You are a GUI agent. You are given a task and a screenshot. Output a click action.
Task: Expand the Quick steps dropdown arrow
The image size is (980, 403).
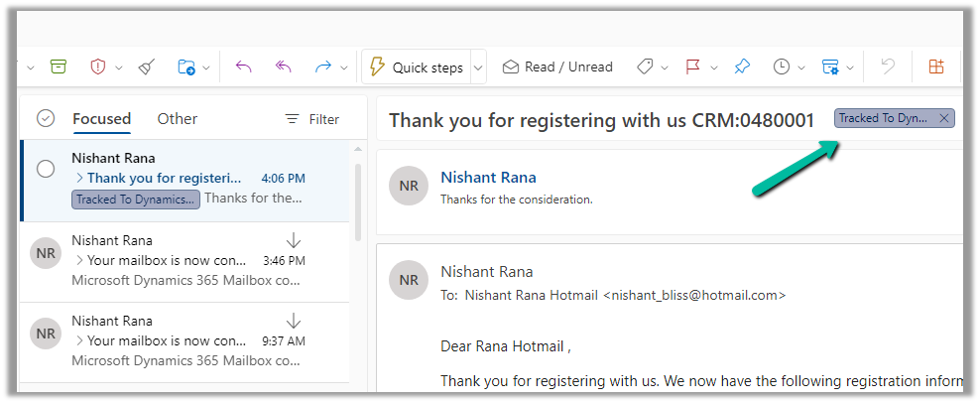click(x=478, y=67)
